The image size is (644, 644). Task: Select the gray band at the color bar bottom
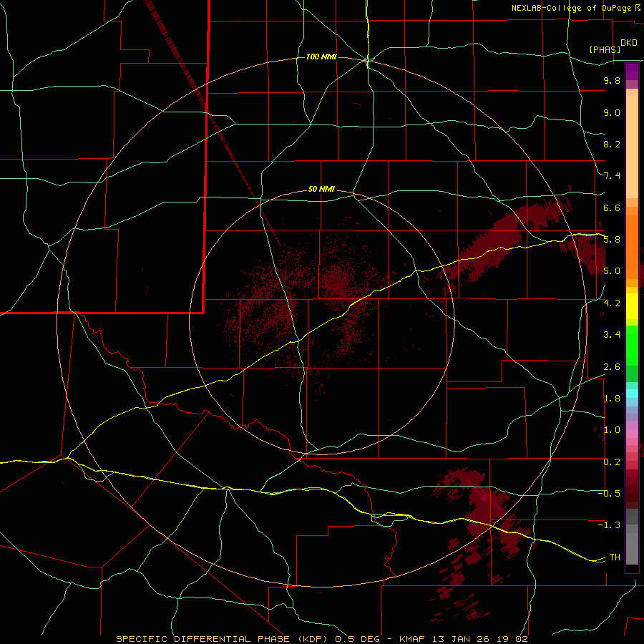(632, 537)
